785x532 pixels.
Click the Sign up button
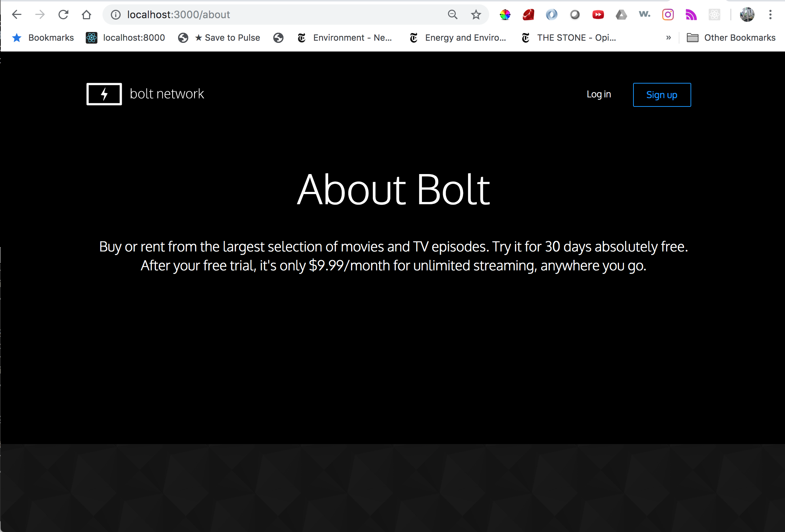661,94
